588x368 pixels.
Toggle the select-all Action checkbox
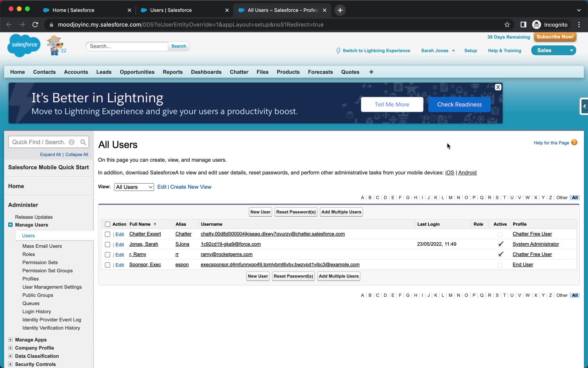point(107,224)
